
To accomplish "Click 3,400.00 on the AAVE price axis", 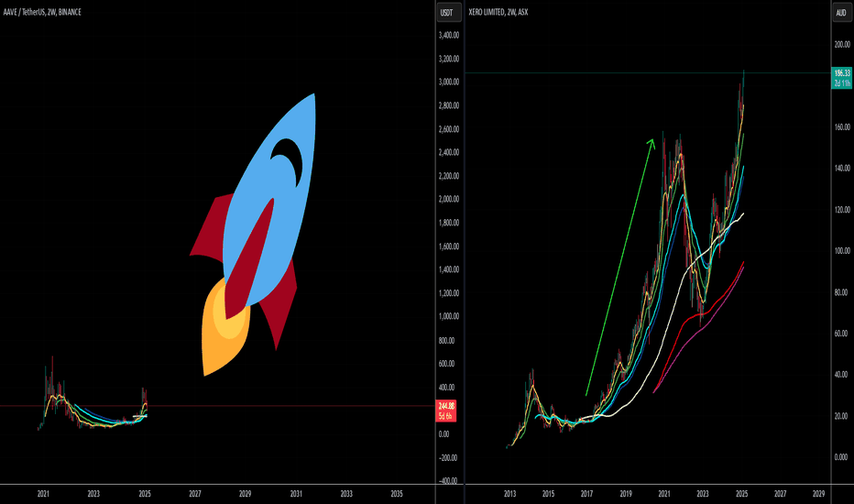I will point(449,36).
